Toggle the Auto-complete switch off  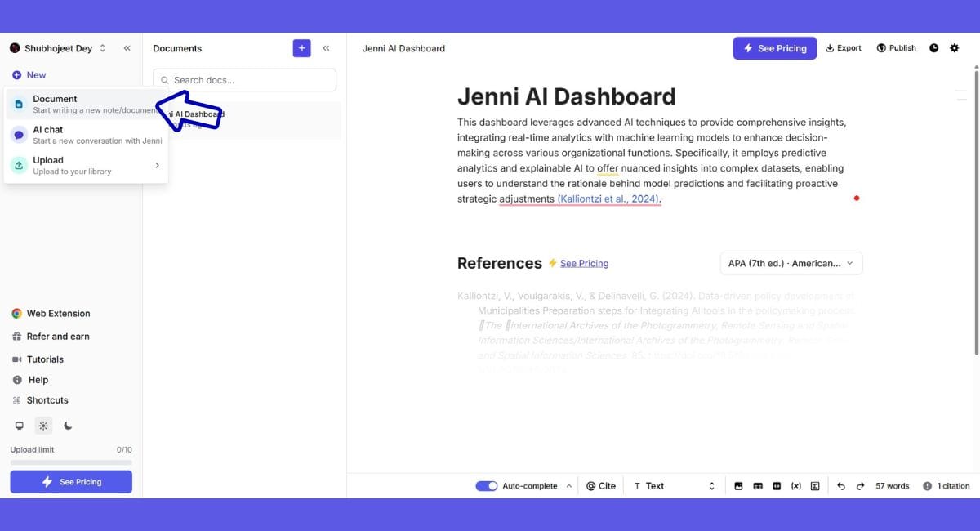487,486
